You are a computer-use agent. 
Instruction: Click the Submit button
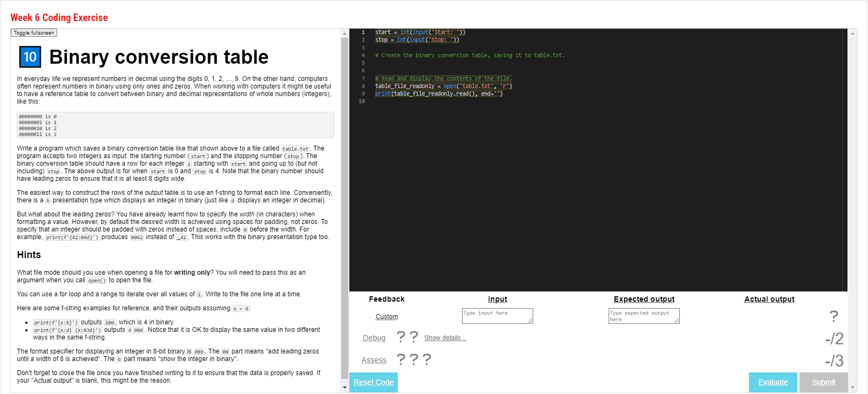(x=824, y=382)
